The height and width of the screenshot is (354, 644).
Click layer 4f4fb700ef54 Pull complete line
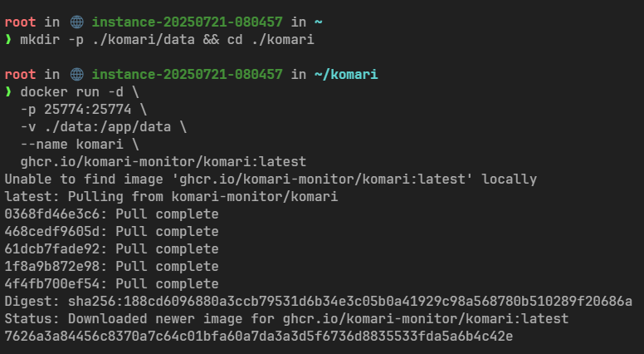coord(111,284)
